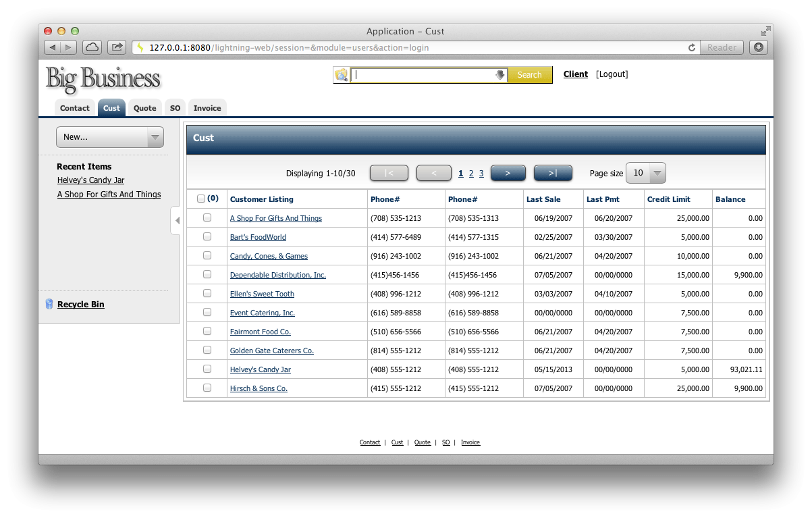The width and height of the screenshot is (812, 518).
Task: Tick the Event Catering, Inc. checkbox
Action: coord(207,312)
